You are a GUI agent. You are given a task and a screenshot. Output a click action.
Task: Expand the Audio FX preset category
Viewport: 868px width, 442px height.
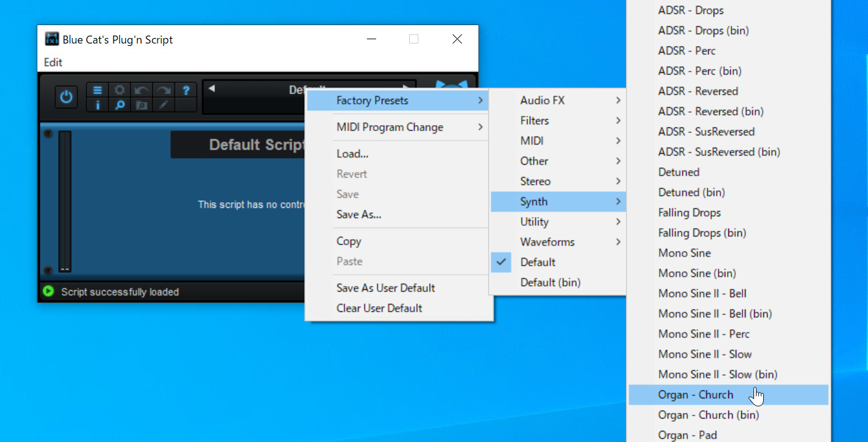pyautogui.click(x=557, y=101)
